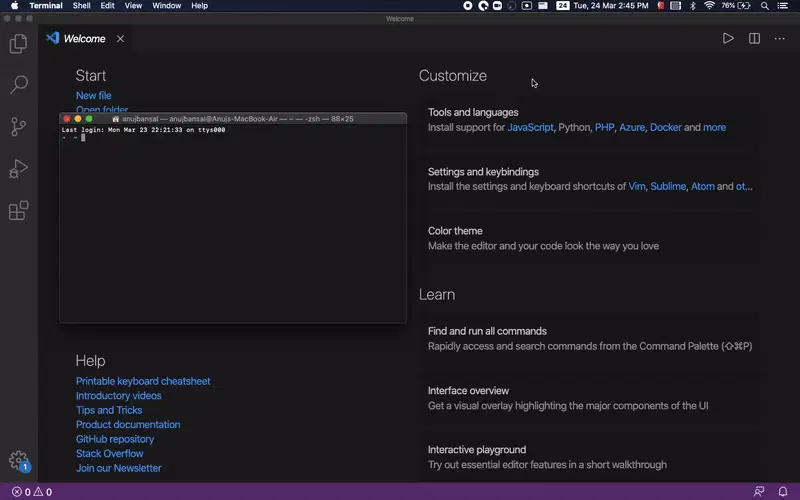
Task: Open the Stack Overflow help link
Action: [110, 454]
